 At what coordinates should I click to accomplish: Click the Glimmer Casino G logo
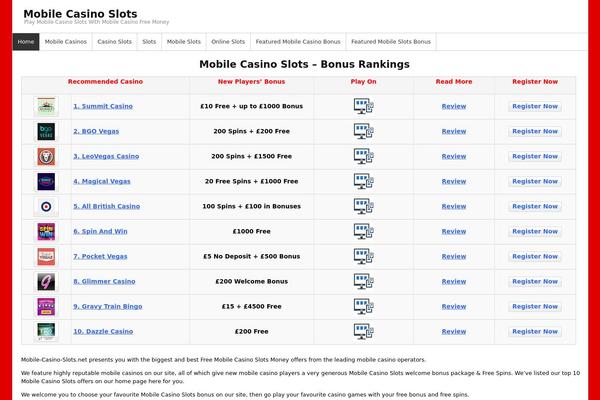tap(46, 282)
